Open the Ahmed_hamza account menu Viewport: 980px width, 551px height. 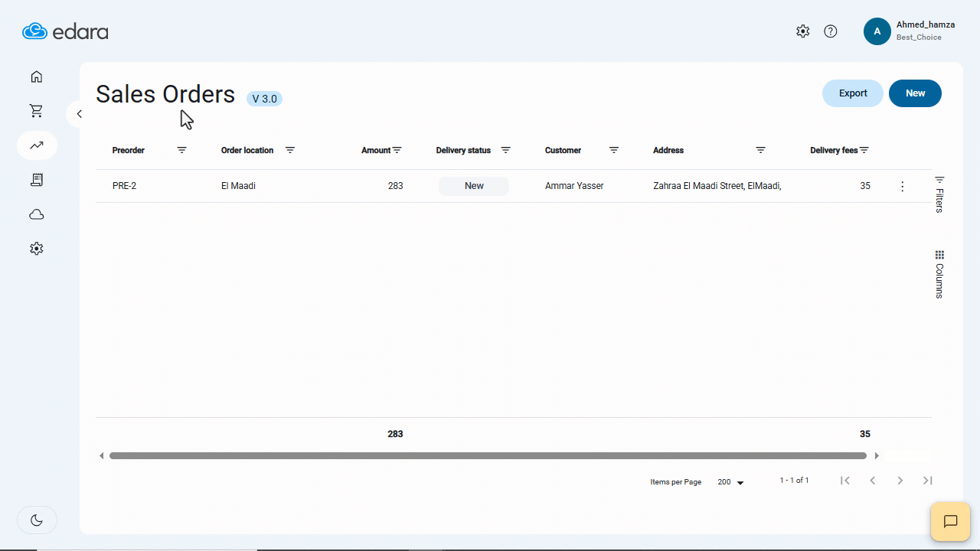point(910,31)
